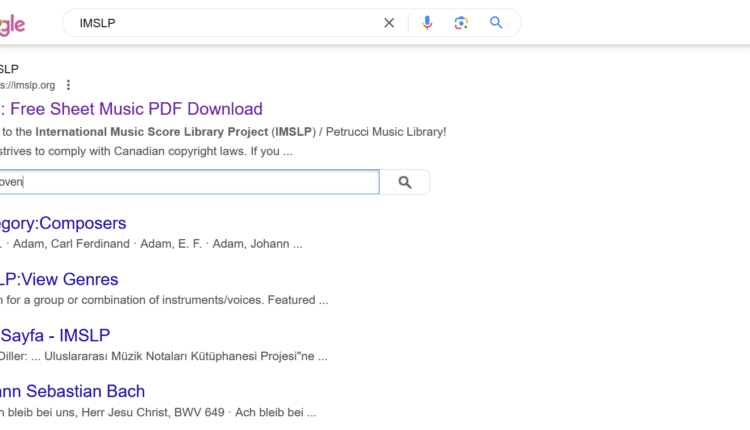
Task: Open the View Genres sitelink
Action: [59, 279]
